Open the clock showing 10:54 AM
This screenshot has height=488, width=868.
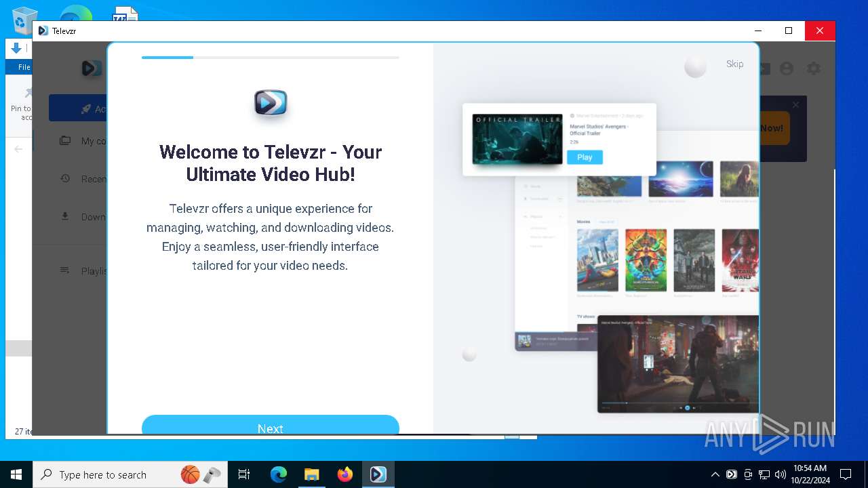click(810, 474)
